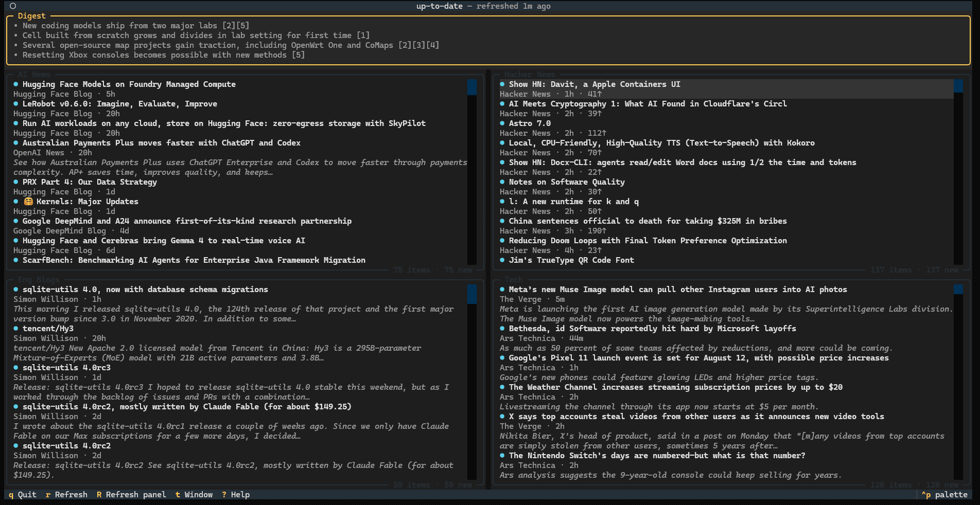Click the 'up-to-date — refreshed 1m ago' status
This screenshot has height=505, width=980.
click(x=483, y=6)
